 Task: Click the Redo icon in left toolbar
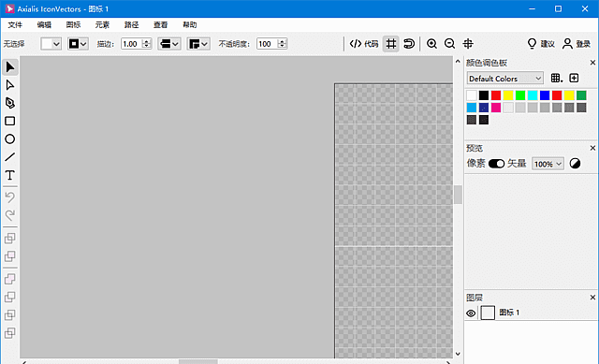point(10,215)
